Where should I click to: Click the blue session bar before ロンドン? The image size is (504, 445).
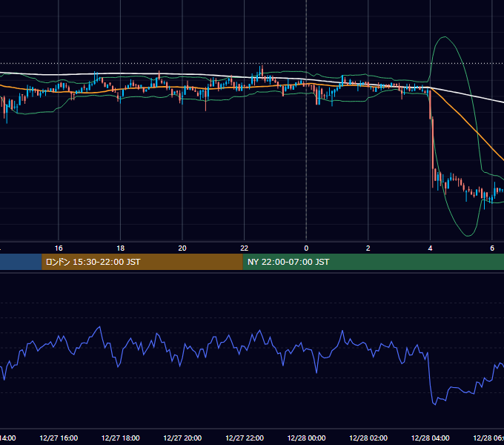click(21, 262)
